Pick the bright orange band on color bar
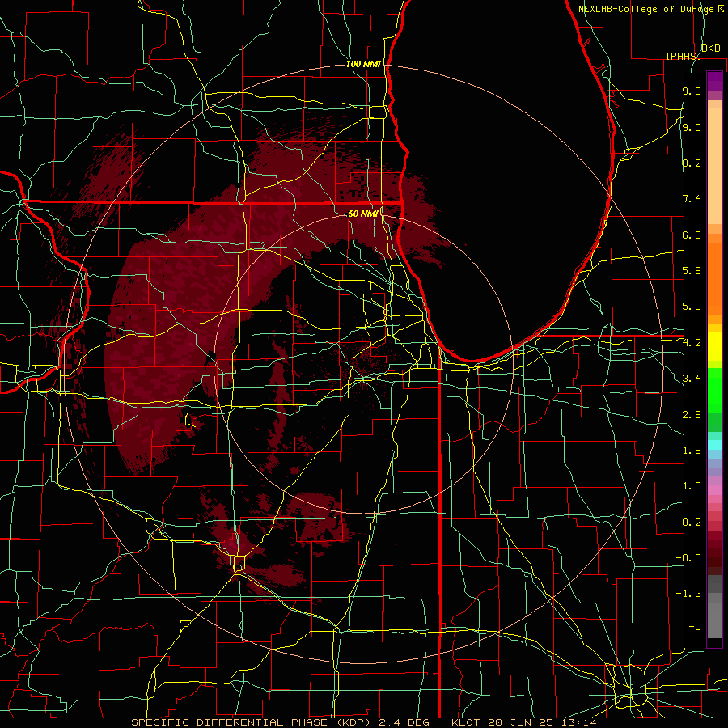This screenshot has height=728, width=728. point(714,278)
